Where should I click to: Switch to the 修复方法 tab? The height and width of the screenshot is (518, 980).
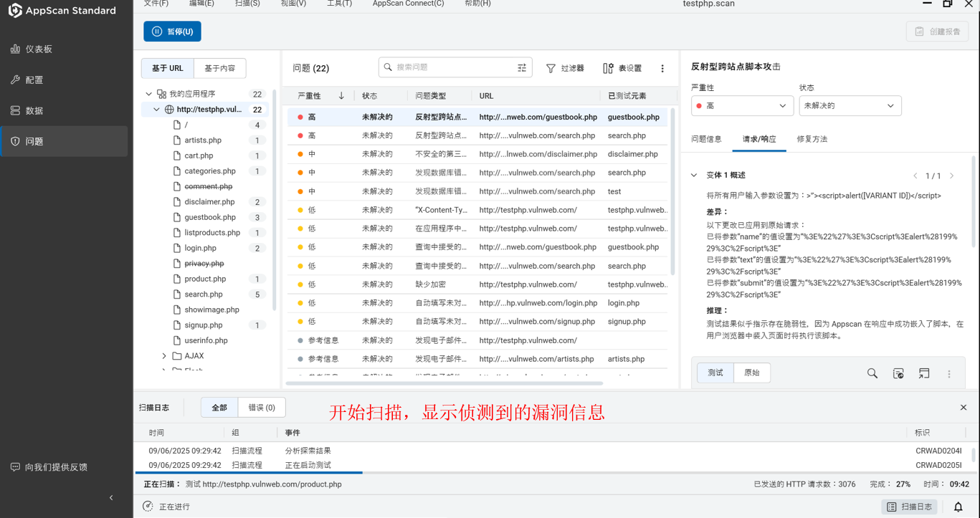[812, 139]
